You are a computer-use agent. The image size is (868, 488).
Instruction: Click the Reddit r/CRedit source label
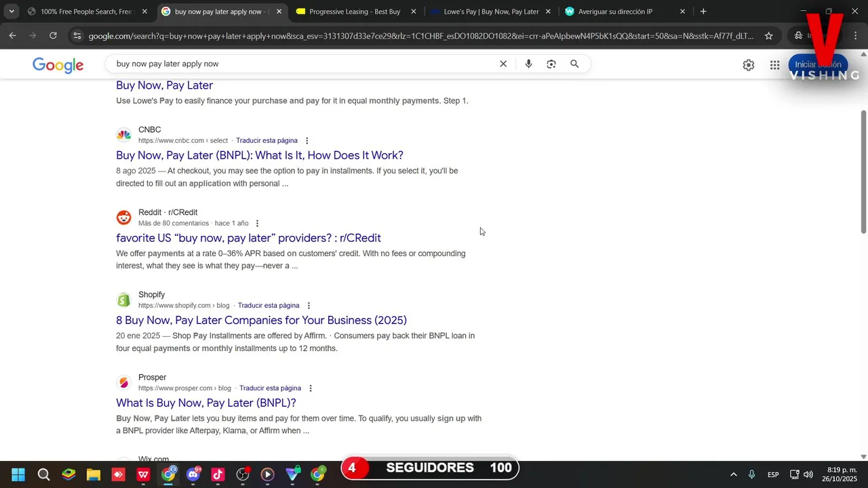pos(167,212)
